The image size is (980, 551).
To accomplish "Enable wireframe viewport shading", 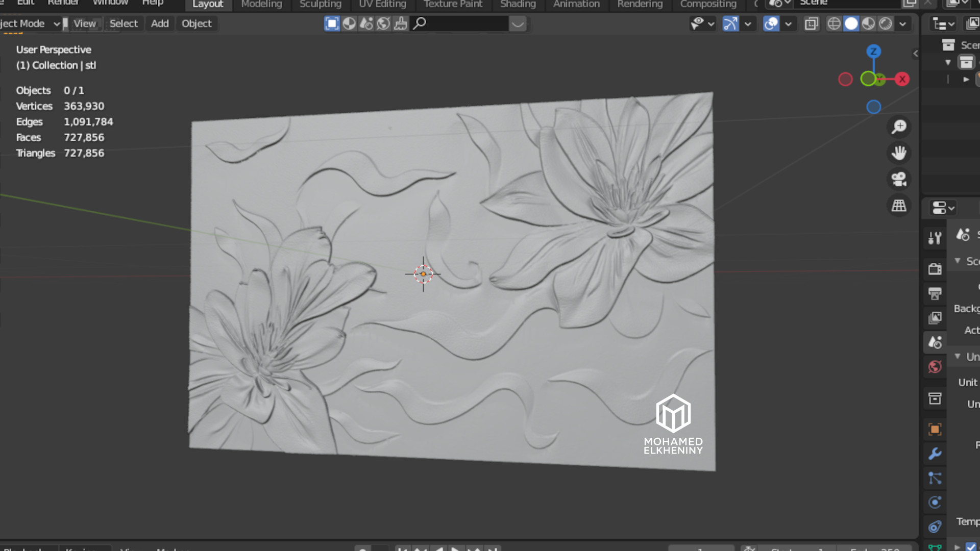I will 834,23.
